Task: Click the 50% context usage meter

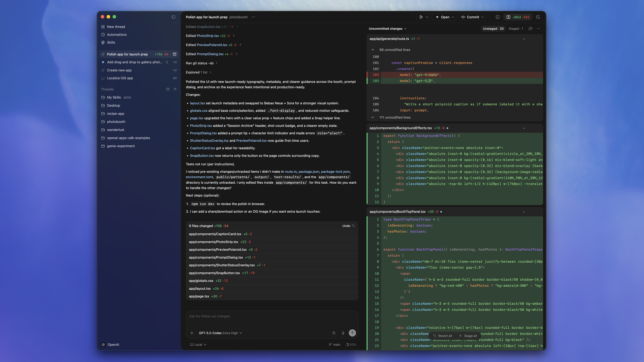Action: click(351, 344)
